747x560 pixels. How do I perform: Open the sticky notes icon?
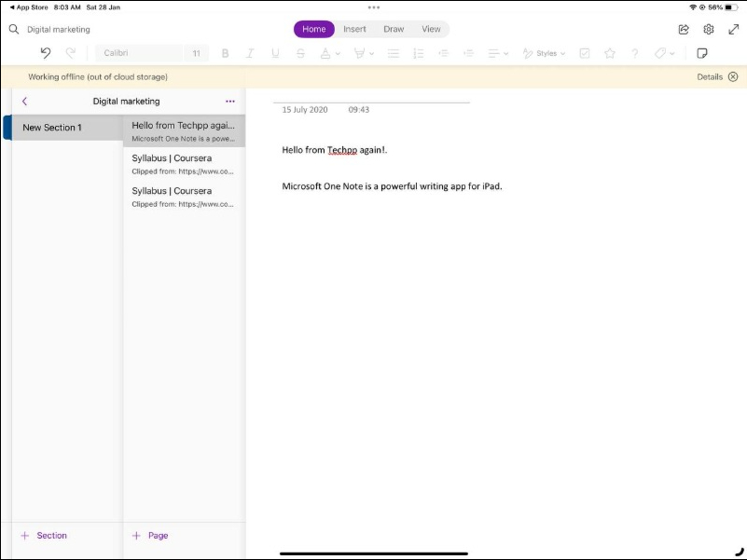[702, 53]
